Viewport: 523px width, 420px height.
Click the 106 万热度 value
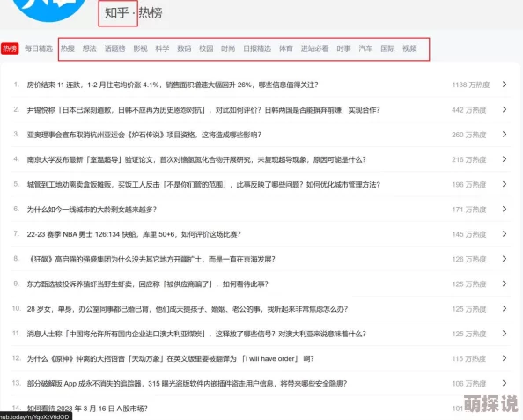pyautogui.click(x=469, y=384)
